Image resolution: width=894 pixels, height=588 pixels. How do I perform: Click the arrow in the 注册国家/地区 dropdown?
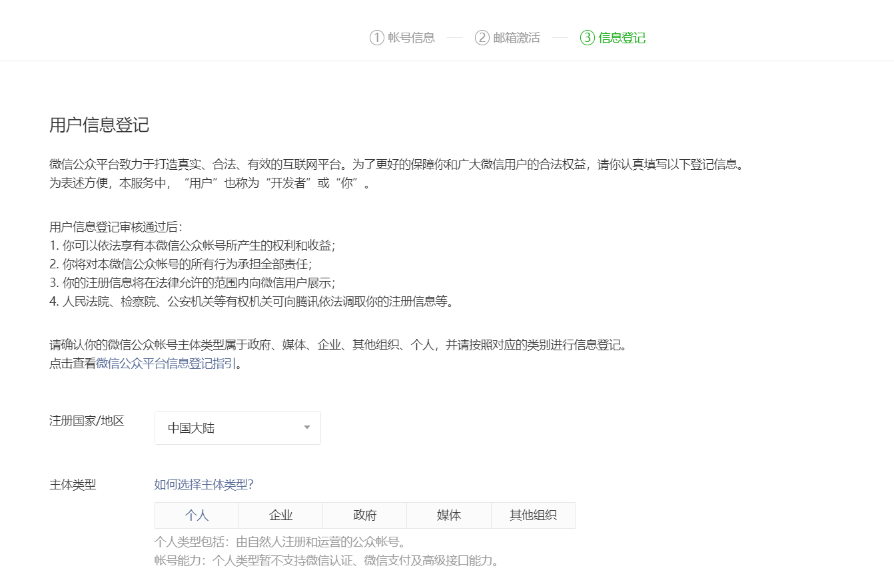point(307,428)
